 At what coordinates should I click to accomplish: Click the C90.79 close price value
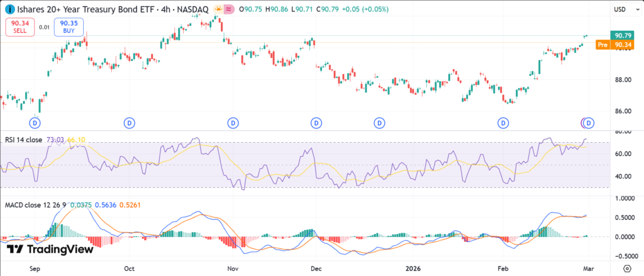[326, 9]
